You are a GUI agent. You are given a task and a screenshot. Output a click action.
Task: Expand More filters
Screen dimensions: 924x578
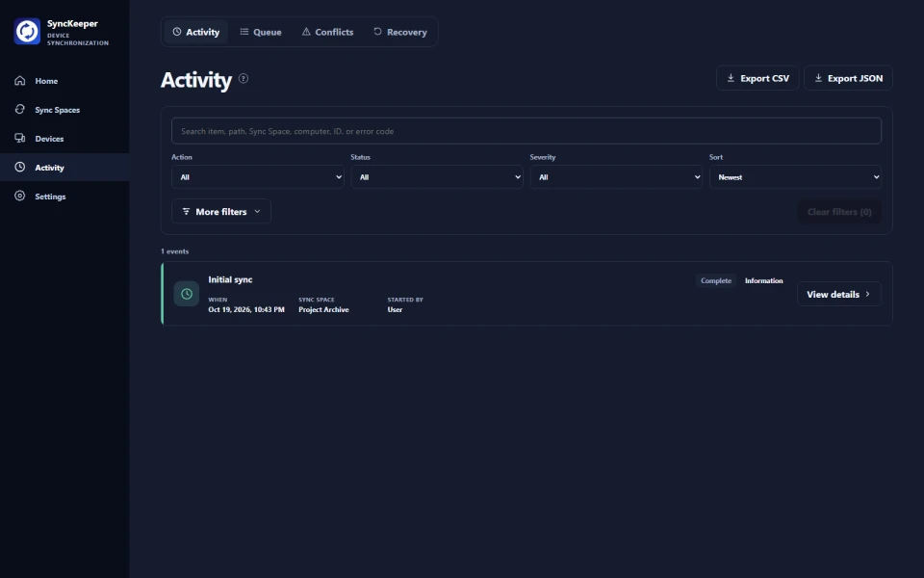221,211
